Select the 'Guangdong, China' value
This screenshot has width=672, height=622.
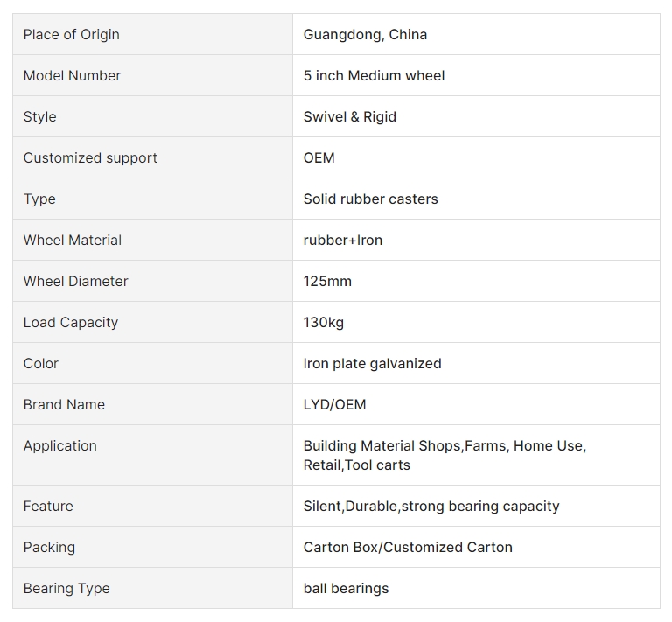point(365,34)
